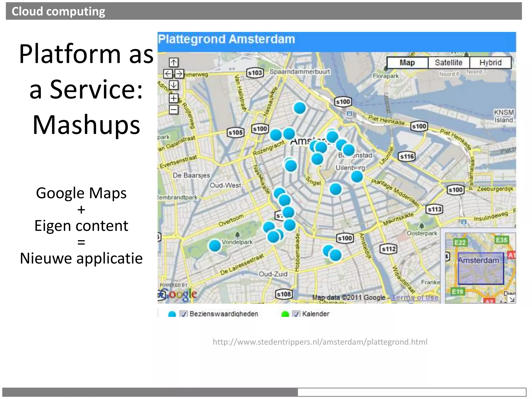532x399 pixels.
Task: Click the pan right arrow on map
Action: point(179,74)
